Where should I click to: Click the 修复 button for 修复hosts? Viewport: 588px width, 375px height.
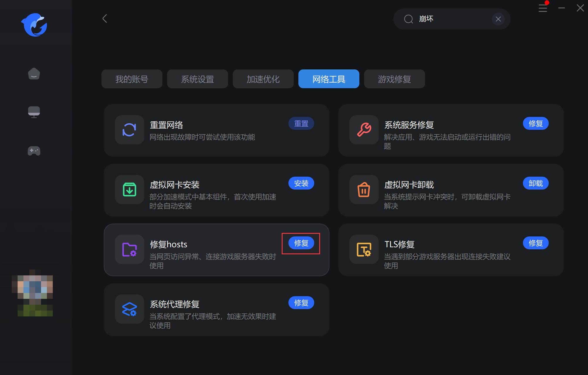point(301,243)
